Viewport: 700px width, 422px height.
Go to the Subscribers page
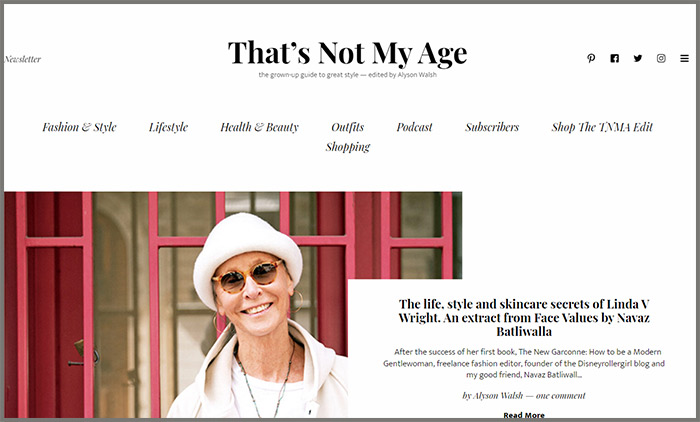point(492,127)
